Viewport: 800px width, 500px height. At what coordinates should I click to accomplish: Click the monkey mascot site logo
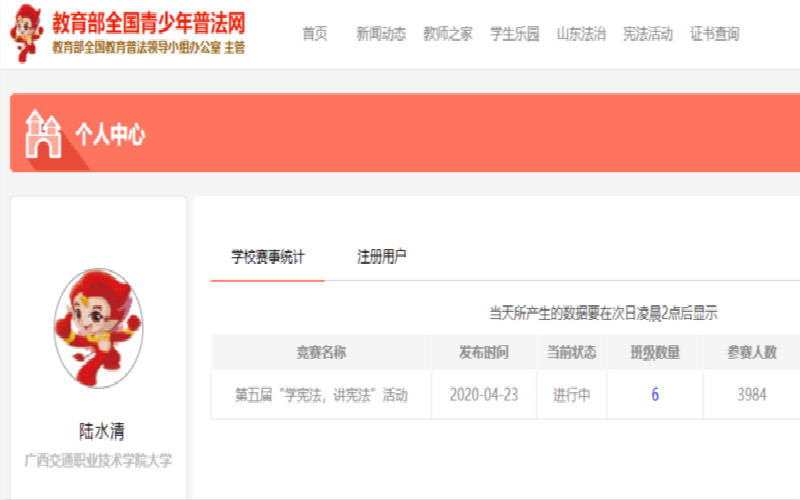(27, 32)
